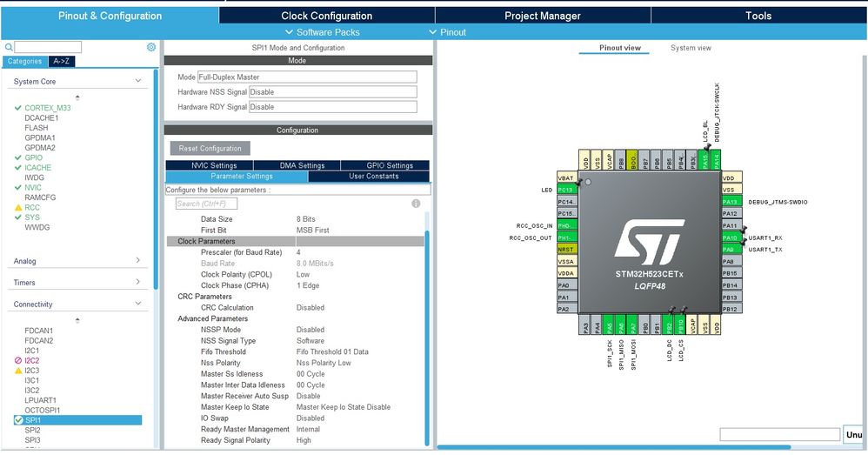The image size is (868, 455).
Task: Click the parameter Search (Ctrl+F) field
Action: coord(206,204)
